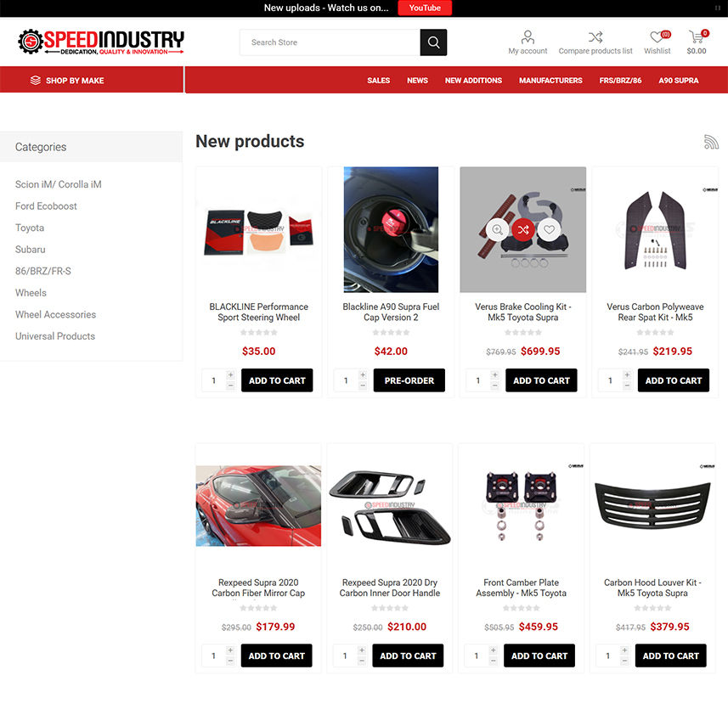Click the YouTube button in banner
This screenshot has height=726, width=728.
coord(425,8)
